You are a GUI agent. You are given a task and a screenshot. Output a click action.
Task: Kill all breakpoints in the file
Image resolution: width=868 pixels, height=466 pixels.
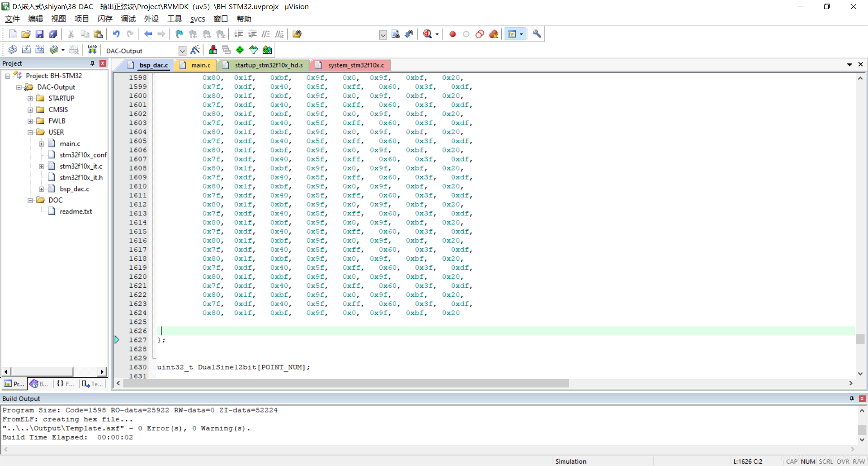(494, 34)
